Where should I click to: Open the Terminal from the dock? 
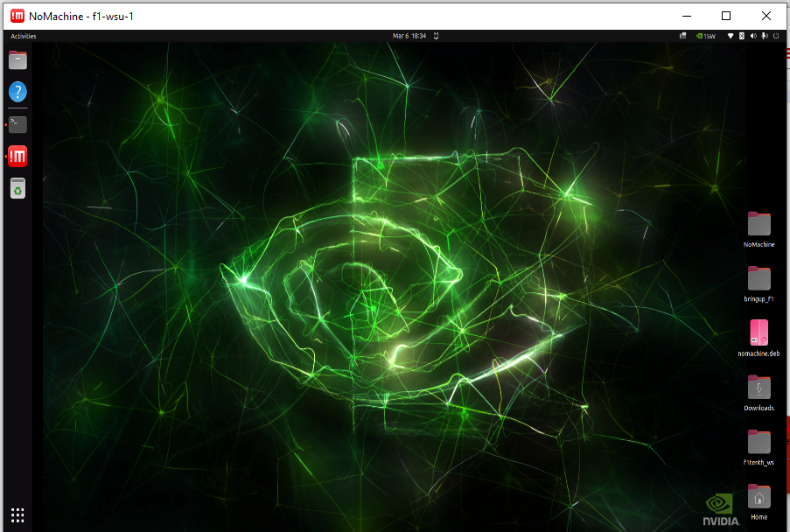pos(17,124)
